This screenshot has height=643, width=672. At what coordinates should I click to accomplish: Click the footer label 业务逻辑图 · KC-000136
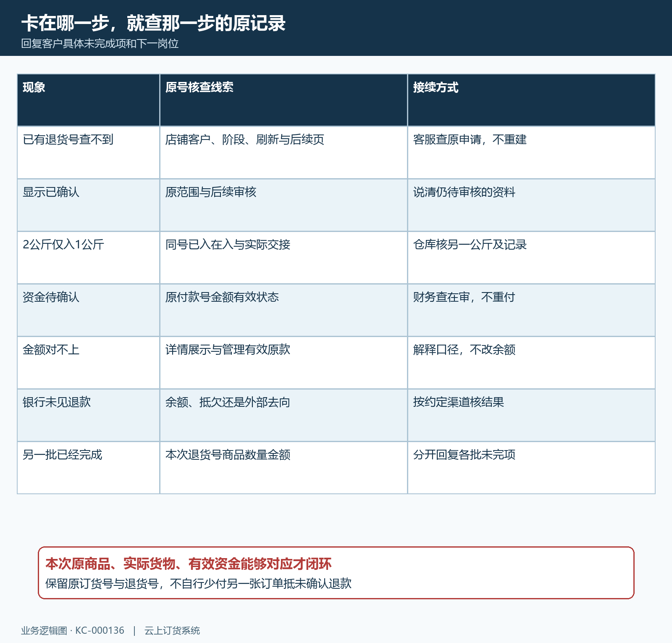[x=73, y=630]
